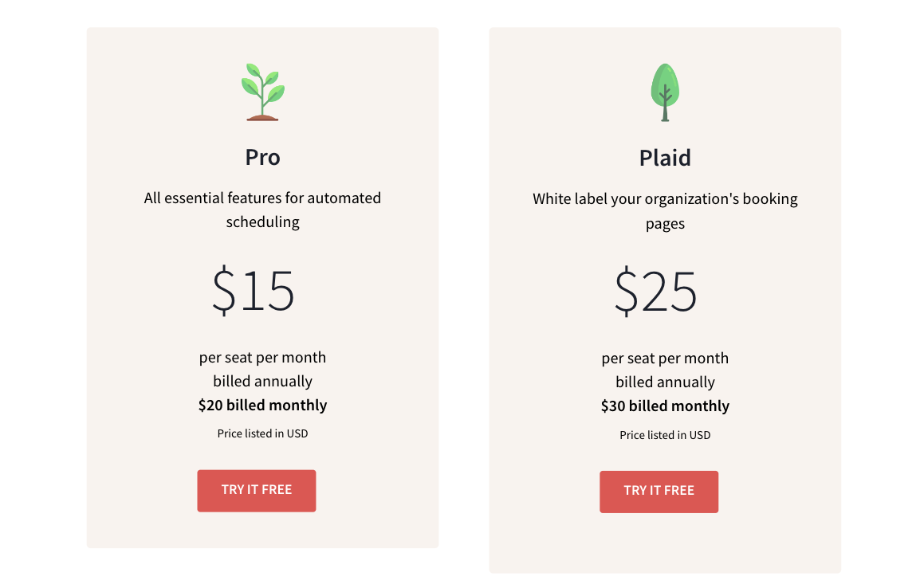
Task: Click the Plaid plan's white label description
Action: tap(665, 210)
